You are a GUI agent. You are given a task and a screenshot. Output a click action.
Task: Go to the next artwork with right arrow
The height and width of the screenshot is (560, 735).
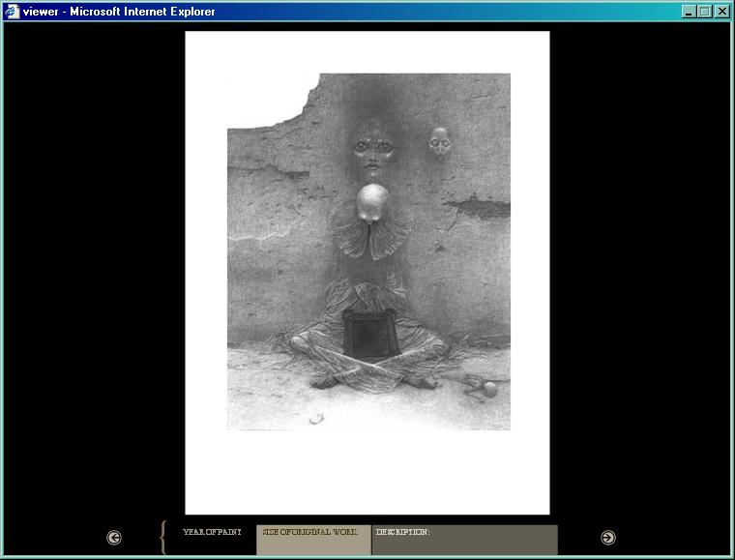pyautogui.click(x=608, y=538)
